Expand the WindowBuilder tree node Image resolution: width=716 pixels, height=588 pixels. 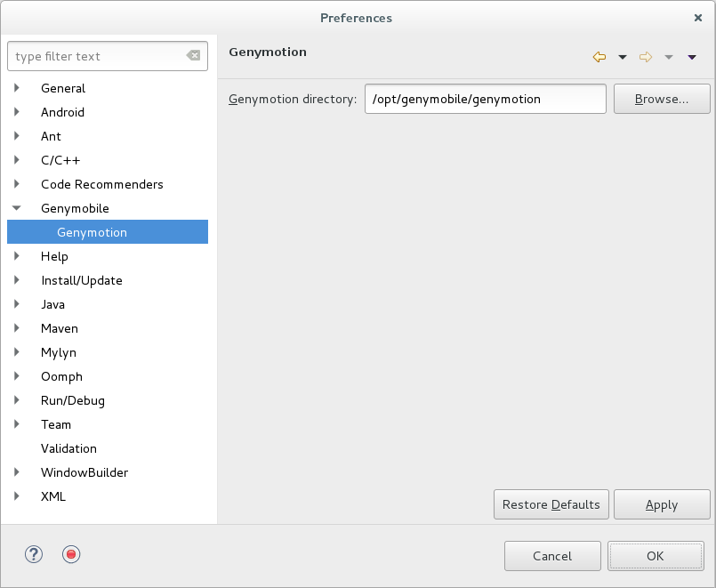click(x=17, y=472)
